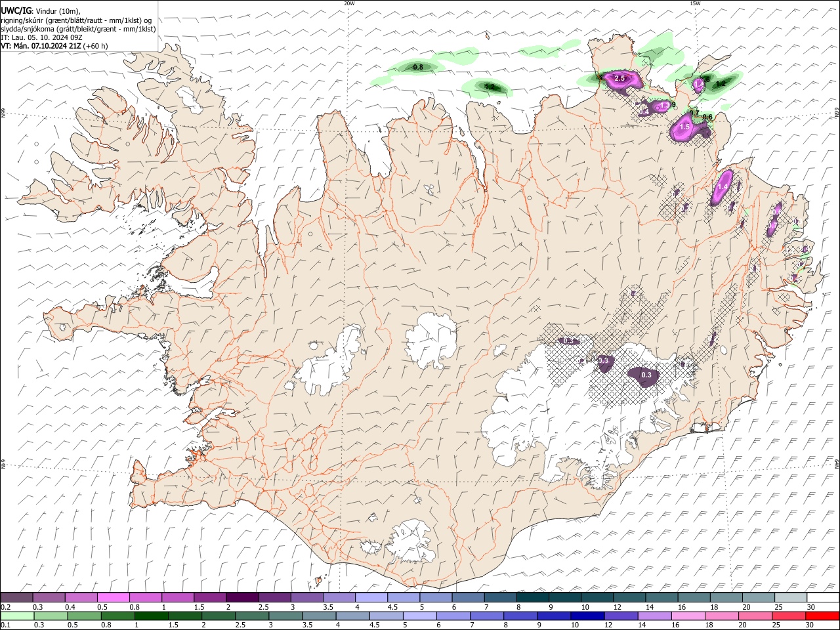Click the 'slydda/snjókoma (grátt/bleikt/grænt' header line
The width and height of the screenshot is (840, 630).
(78, 29)
